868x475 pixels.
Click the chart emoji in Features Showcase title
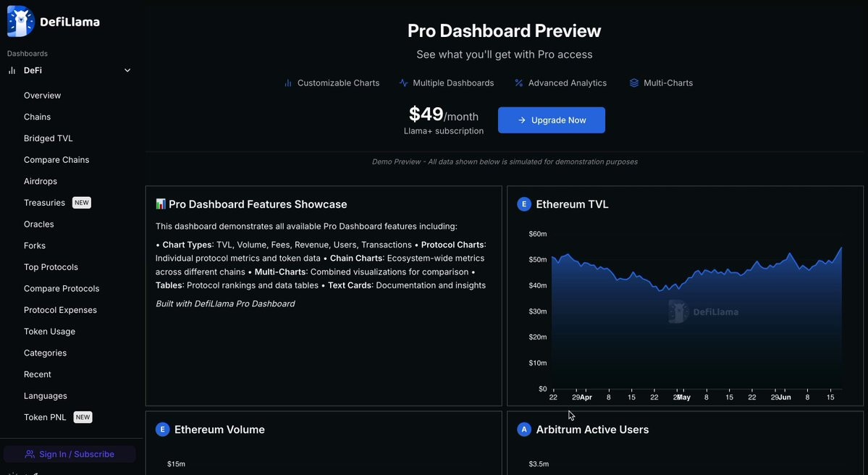[161, 204]
